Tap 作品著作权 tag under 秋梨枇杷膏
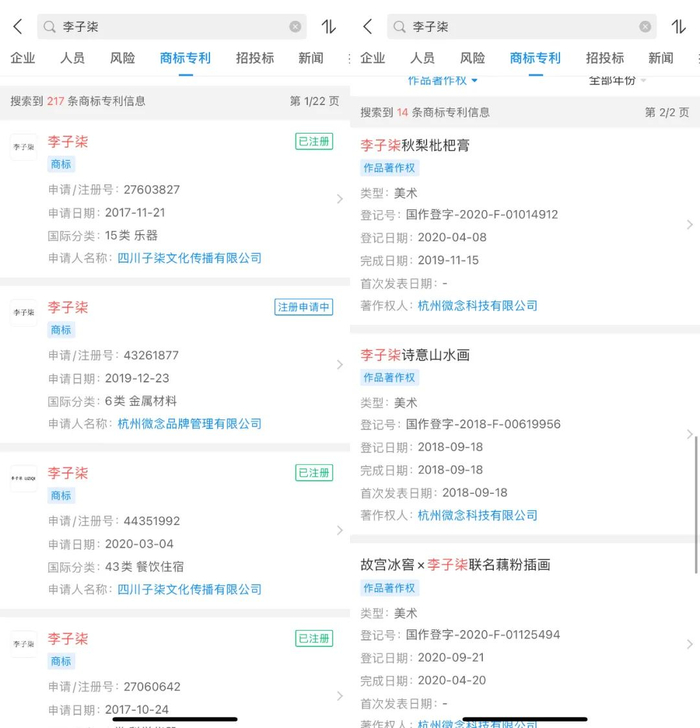The height and width of the screenshot is (728, 700). (389, 168)
